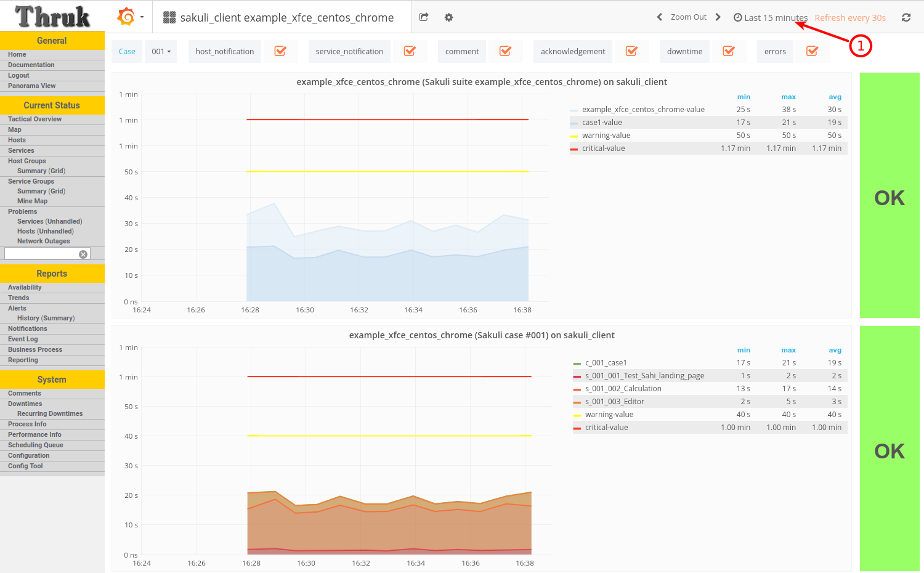Open the sakuli_client dashboard selector
This screenshot has width=924, height=573.
point(286,18)
